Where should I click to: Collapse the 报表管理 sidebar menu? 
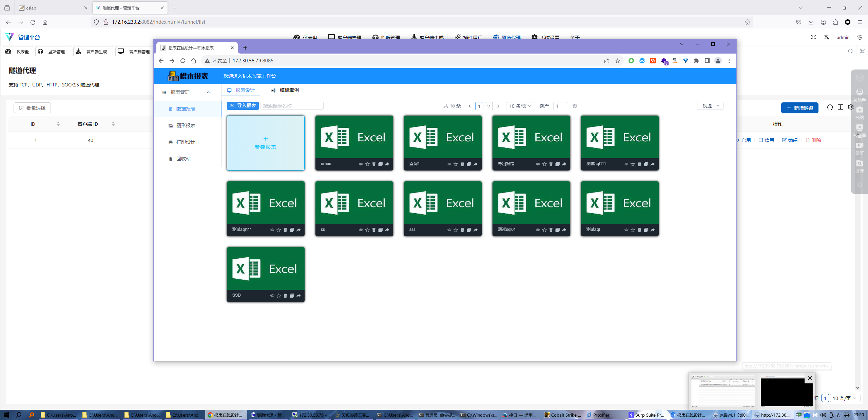(x=208, y=92)
